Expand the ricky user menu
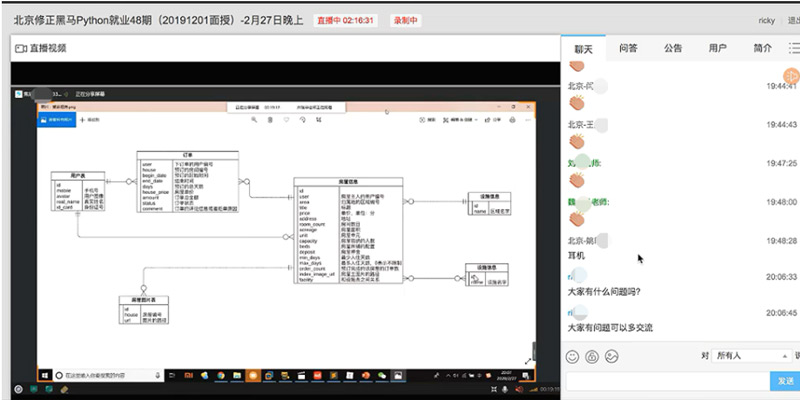The height and width of the screenshot is (400, 800). (769, 19)
